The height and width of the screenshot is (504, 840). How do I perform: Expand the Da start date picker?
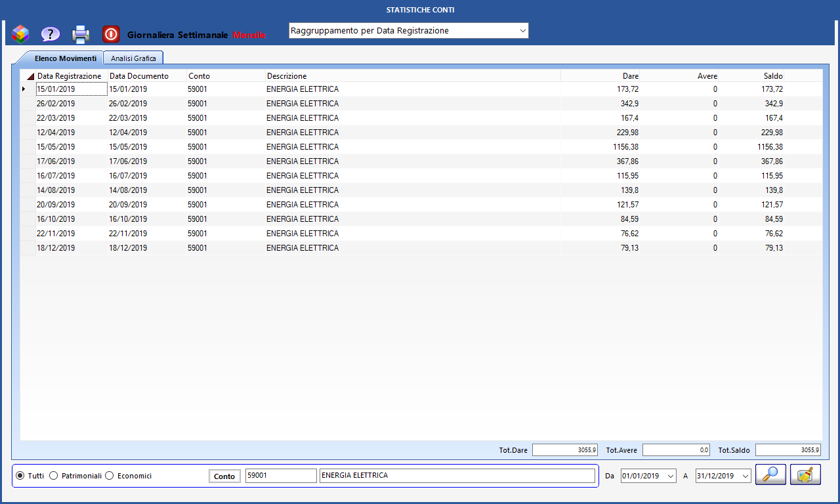pyautogui.click(x=670, y=476)
